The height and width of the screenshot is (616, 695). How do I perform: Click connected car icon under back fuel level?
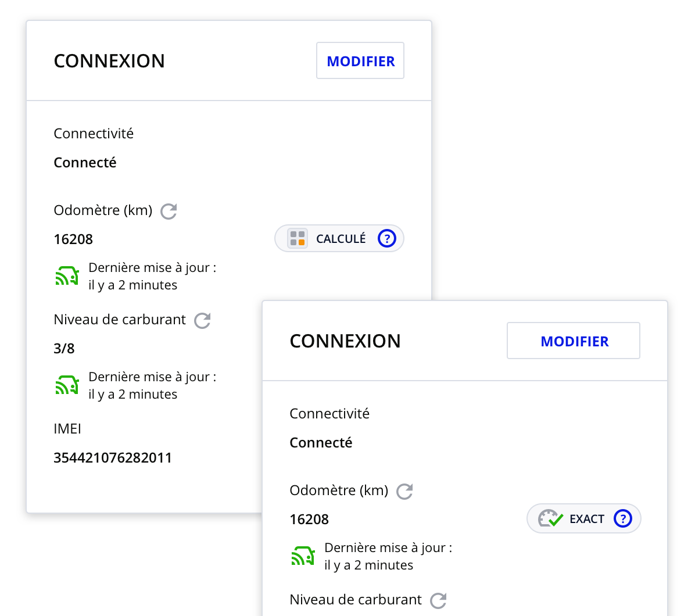[x=67, y=385]
